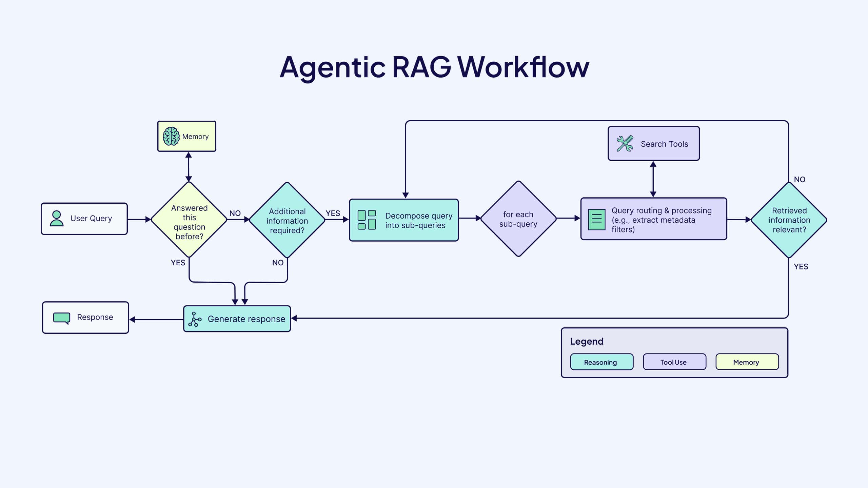Screen dimensions: 868x488
Task: Click the Memory legend item
Action: click(746, 362)
